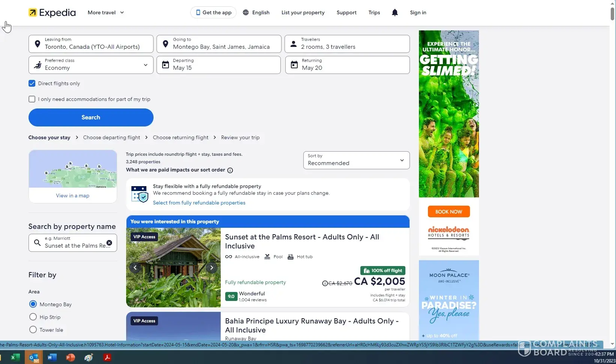Open Excel from the taskbar
This screenshot has width=616, height=364.
click(15, 357)
